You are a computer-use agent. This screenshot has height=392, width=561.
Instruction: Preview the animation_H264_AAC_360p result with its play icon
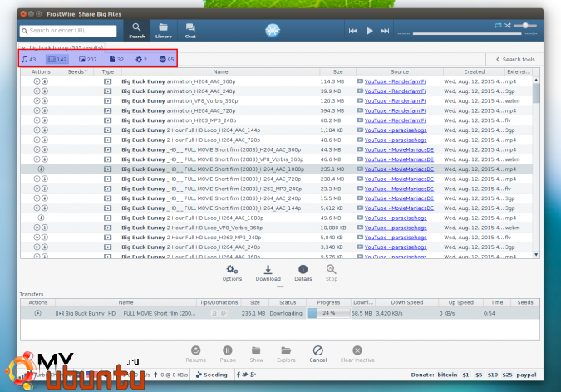point(37,81)
